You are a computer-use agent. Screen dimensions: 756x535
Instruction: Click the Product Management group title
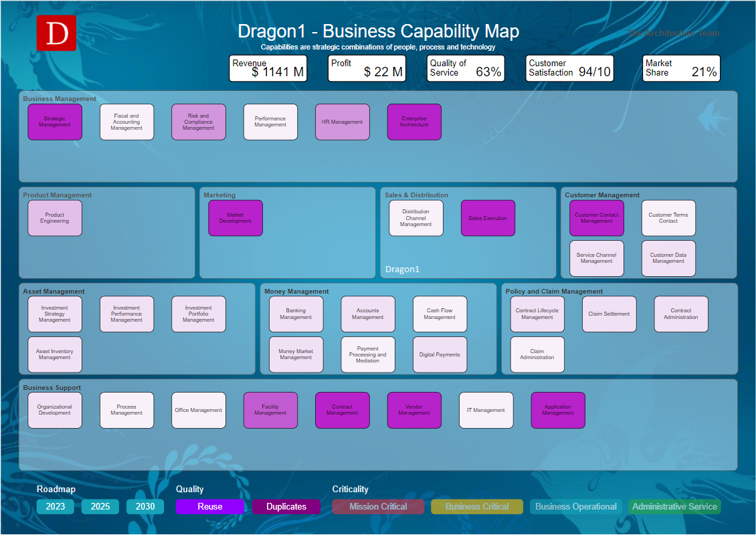[58, 195]
